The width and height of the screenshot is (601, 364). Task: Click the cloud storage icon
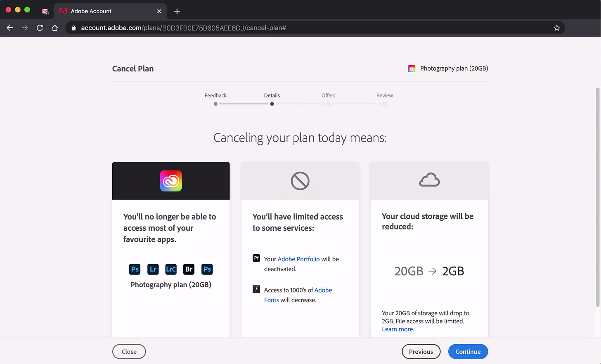pyautogui.click(x=429, y=180)
